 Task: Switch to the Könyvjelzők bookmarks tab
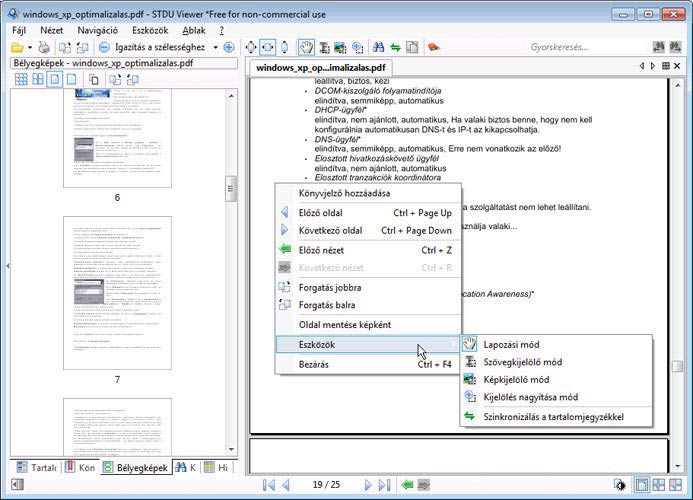(80, 467)
